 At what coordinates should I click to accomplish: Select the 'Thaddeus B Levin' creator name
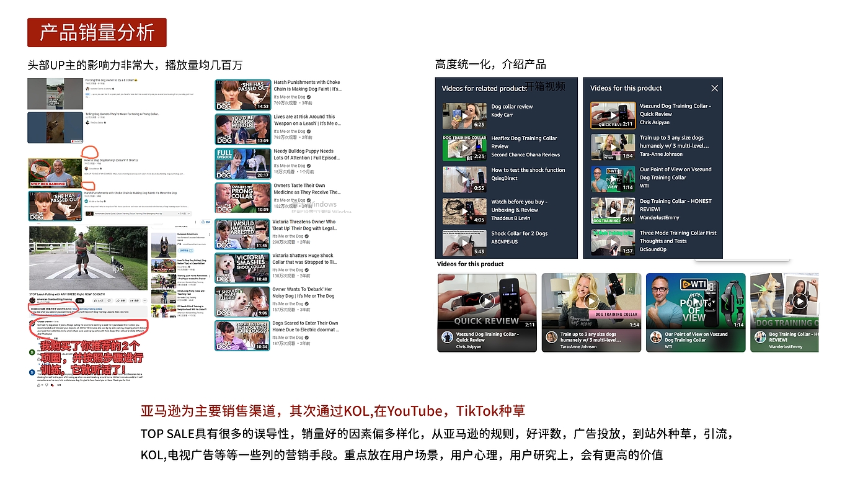coord(511,218)
